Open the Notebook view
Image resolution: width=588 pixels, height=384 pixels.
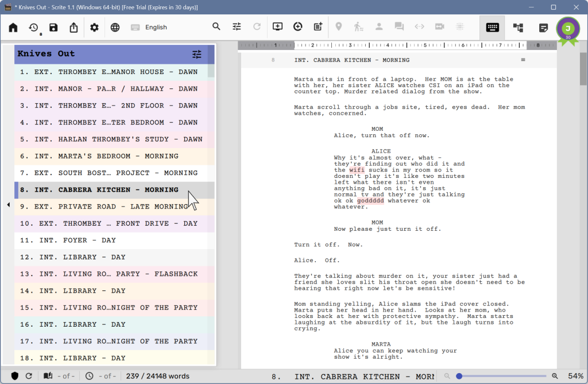(542, 26)
